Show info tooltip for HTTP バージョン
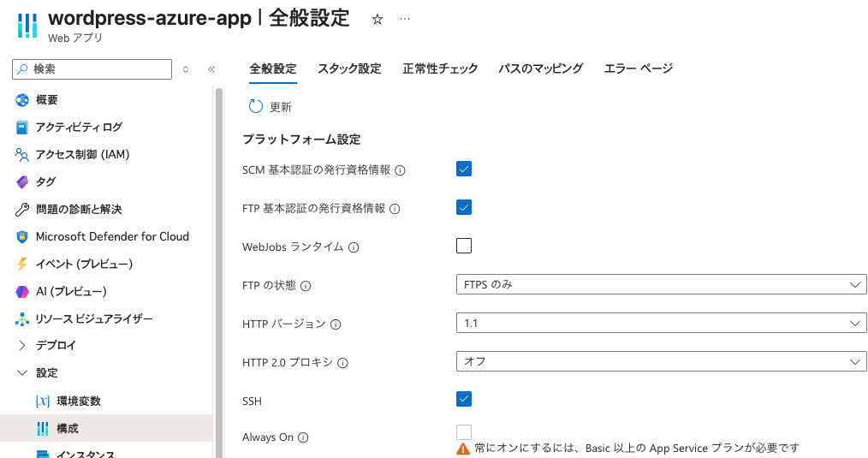This screenshot has height=458, width=868. point(336,324)
